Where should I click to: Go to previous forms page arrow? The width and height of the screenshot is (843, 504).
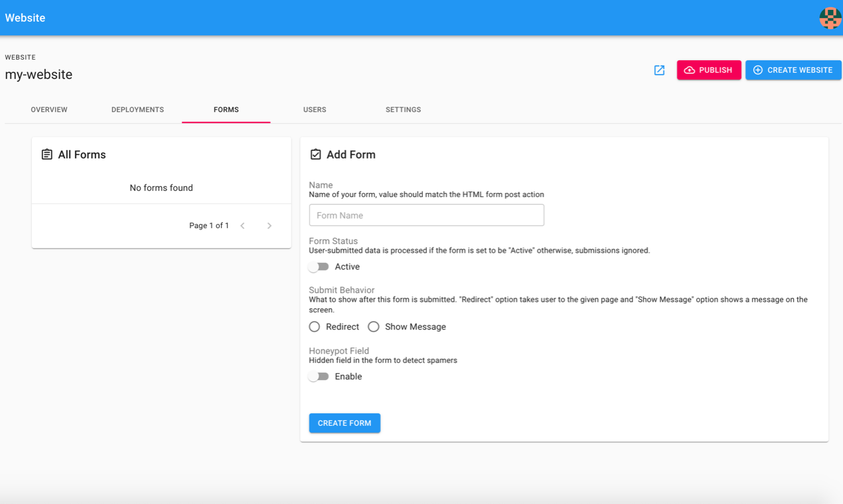243,226
